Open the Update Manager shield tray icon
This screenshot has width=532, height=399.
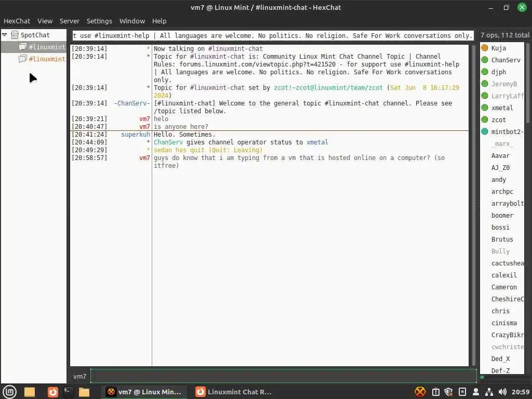(448, 392)
